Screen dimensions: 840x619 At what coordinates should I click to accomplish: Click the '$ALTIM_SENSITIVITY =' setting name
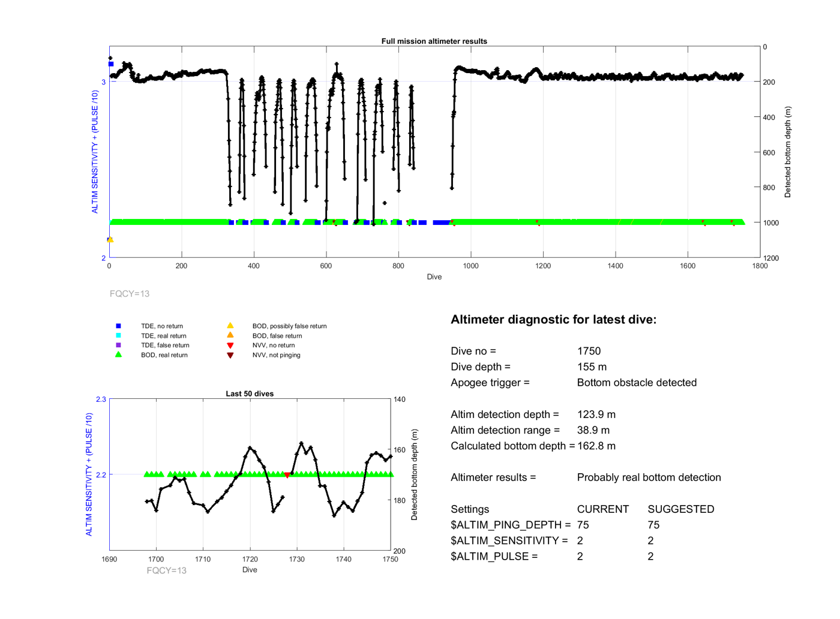[x=509, y=540]
